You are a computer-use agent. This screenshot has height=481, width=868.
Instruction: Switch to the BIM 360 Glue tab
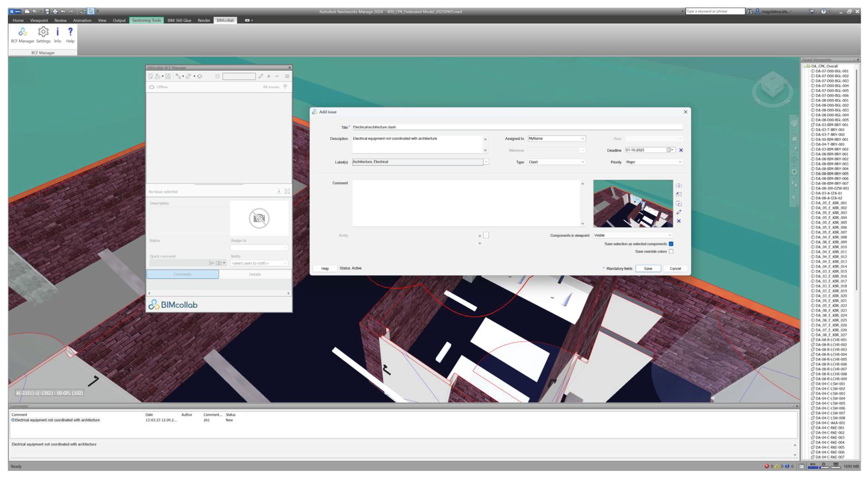click(x=179, y=20)
